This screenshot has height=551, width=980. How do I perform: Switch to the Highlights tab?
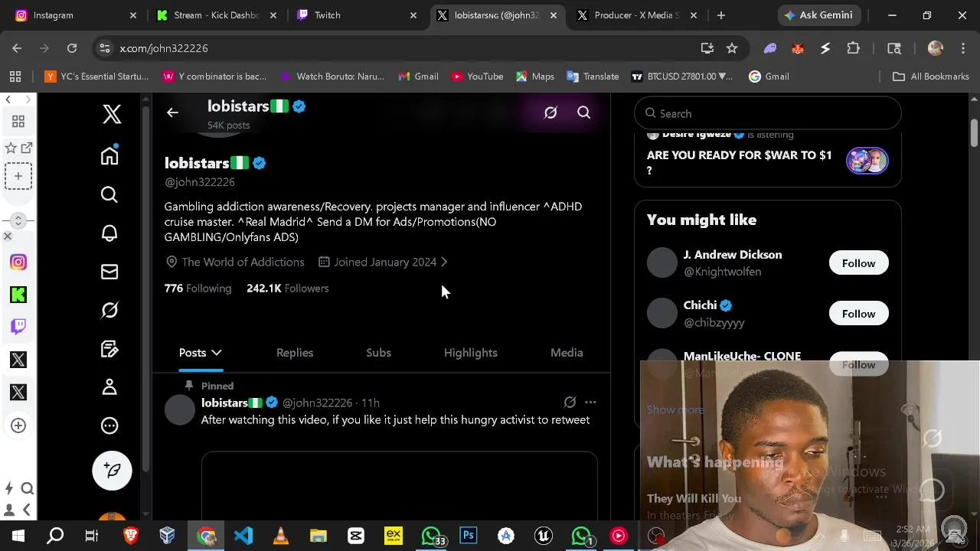click(471, 353)
